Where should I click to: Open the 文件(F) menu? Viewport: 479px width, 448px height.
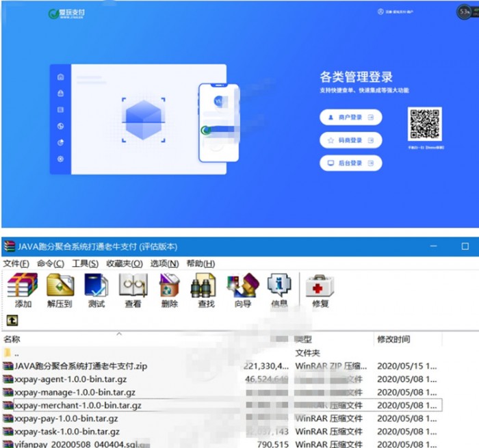click(x=16, y=264)
